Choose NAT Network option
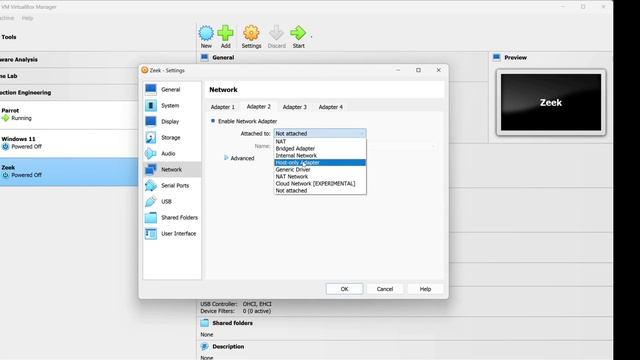Viewport: 640px width, 360px height. 320,176
